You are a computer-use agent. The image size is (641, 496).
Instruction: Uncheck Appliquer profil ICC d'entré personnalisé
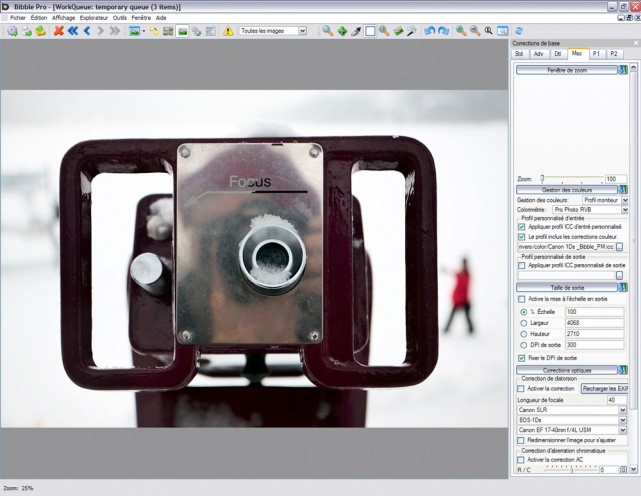point(521,227)
